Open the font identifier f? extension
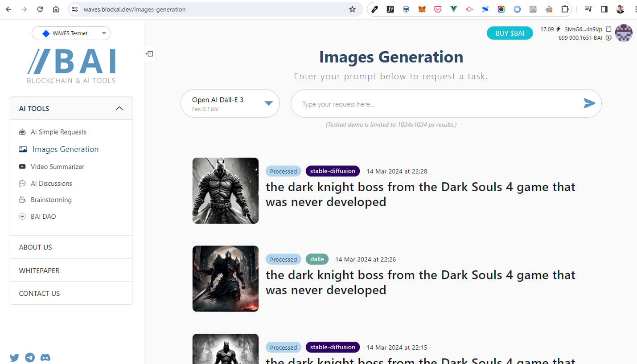The width and height of the screenshot is (637, 364). 390,9
